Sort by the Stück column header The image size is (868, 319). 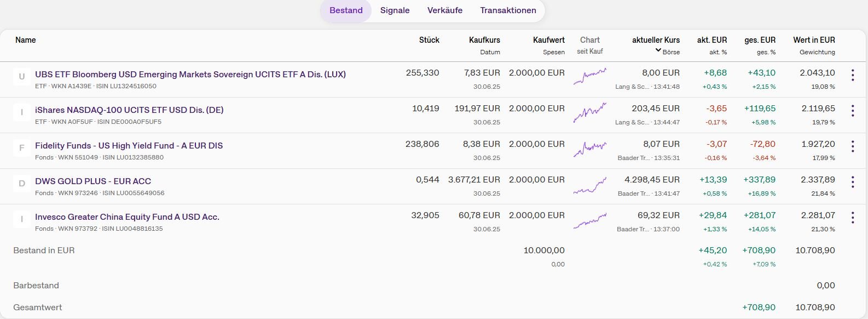click(429, 40)
